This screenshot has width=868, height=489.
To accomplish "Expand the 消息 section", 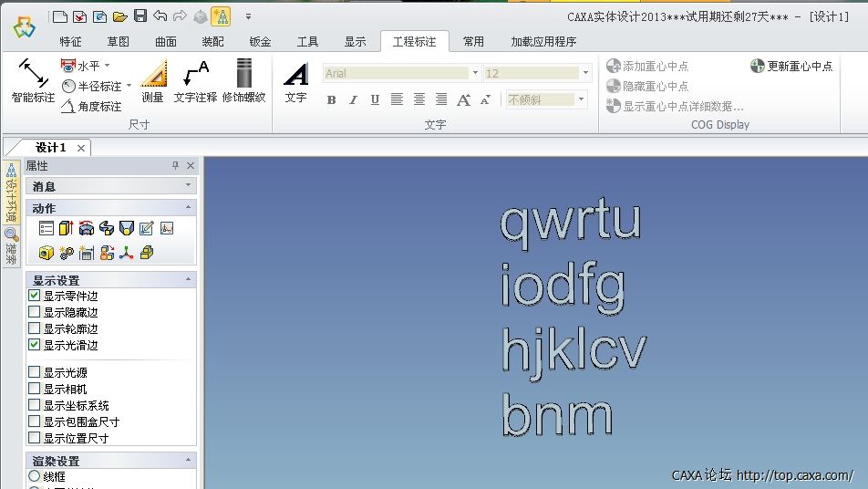I will [188, 185].
